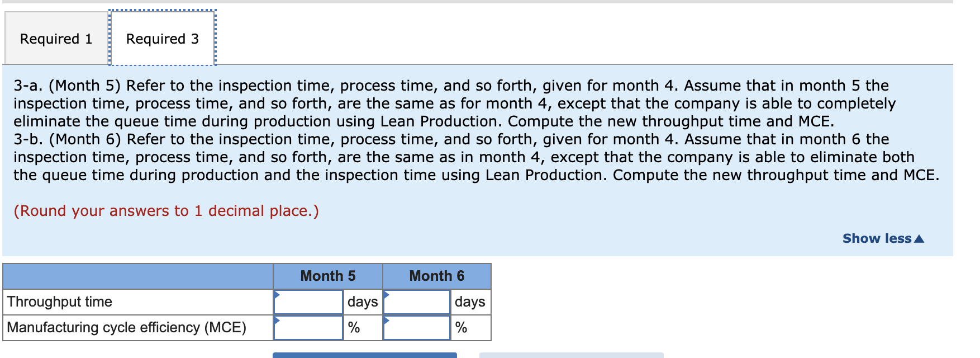
Task: Click the flag icon in Month 5 MCE field
Action: 278,321
